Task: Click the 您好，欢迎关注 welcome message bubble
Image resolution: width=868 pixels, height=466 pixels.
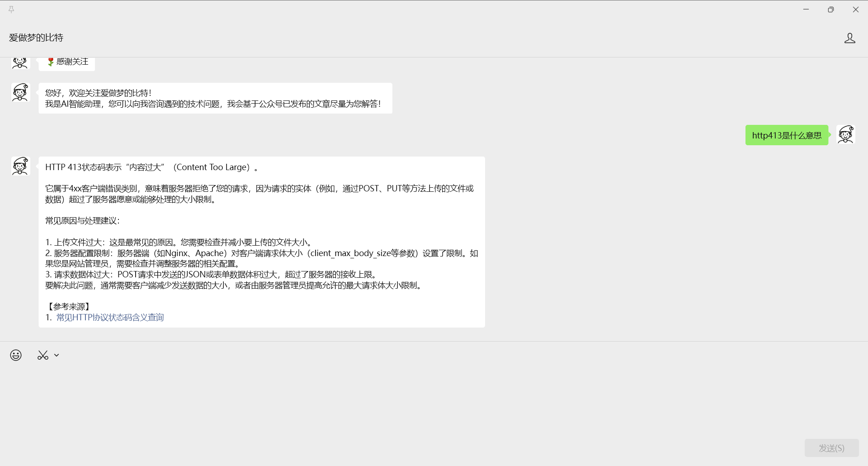Action: click(215, 98)
